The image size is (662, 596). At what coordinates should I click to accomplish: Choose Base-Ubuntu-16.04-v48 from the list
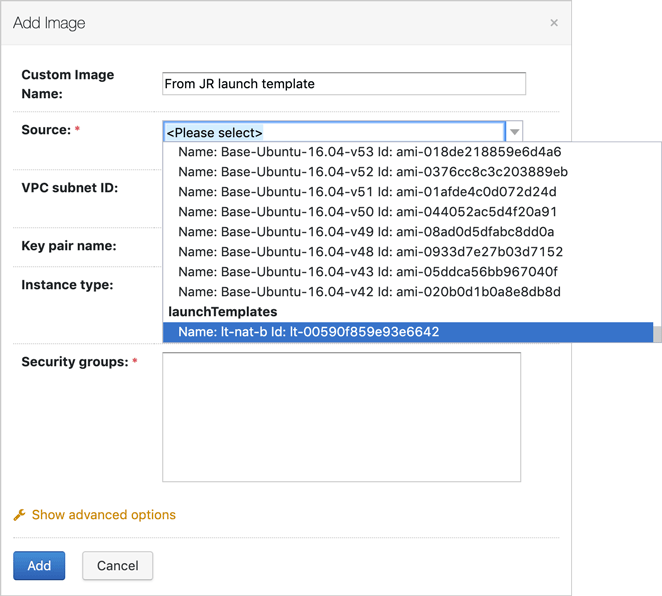[370, 252]
